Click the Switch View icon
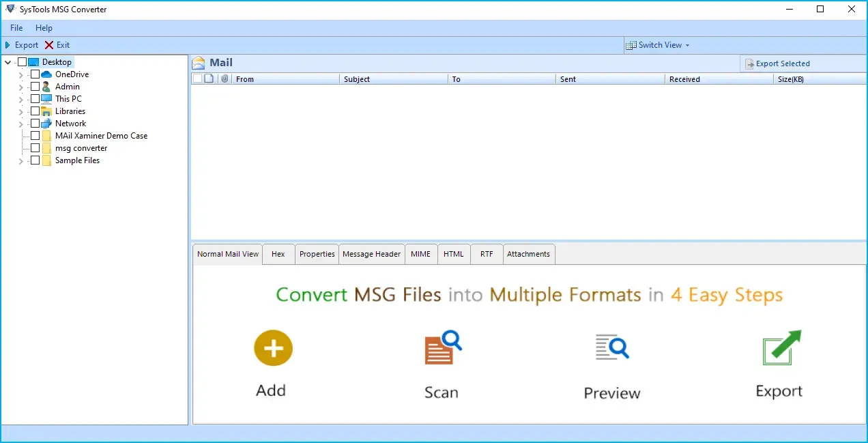Viewport: 868px width, 443px height. [631, 45]
